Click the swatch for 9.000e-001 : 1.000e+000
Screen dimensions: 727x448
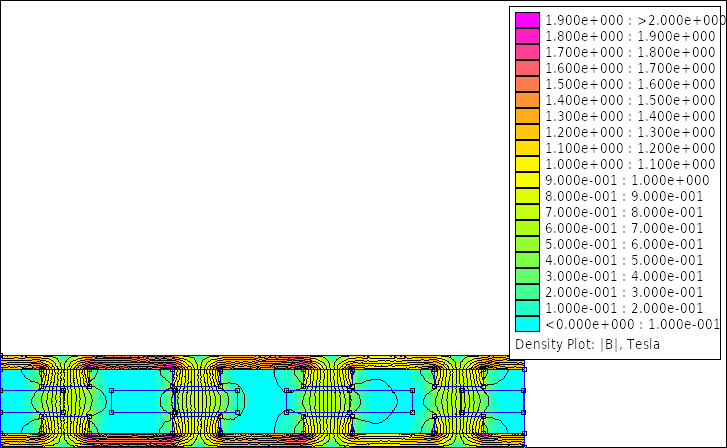[527, 180]
